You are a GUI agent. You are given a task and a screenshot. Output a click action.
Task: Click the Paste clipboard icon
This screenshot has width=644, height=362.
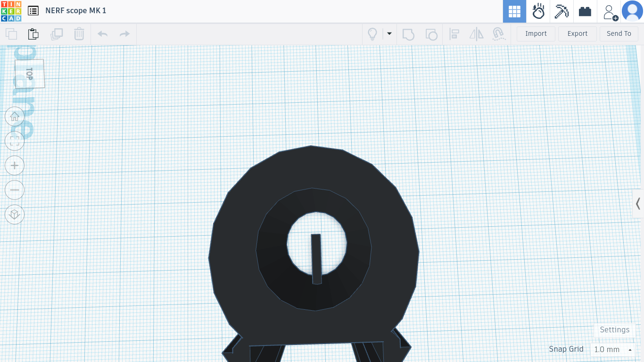click(x=33, y=34)
